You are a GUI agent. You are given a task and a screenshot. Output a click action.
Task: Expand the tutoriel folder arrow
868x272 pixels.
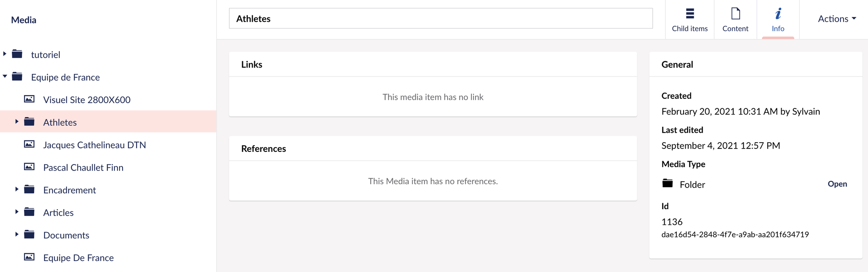tap(5, 53)
